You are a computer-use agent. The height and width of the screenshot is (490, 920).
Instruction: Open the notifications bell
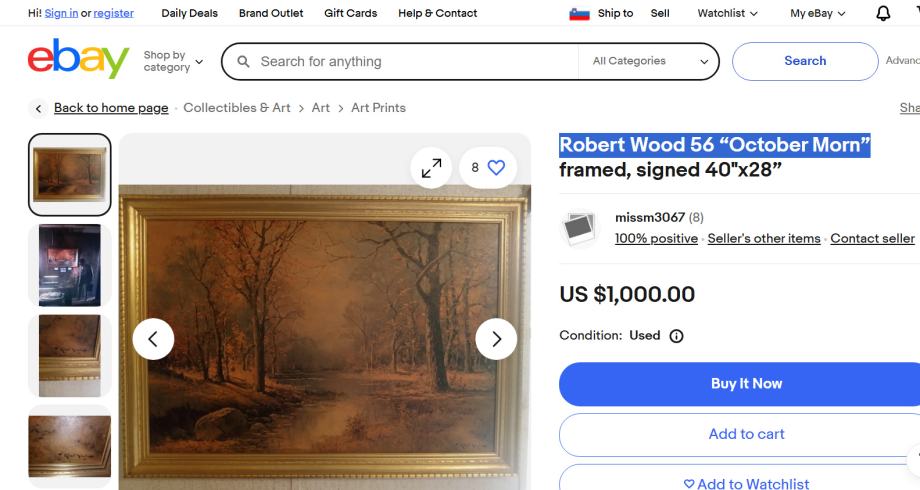point(883,13)
